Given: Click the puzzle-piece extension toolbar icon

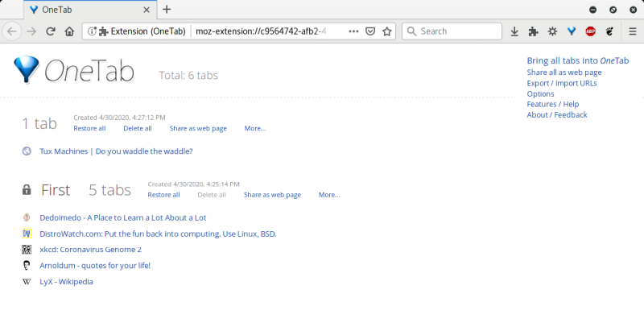Looking at the screenshot, I should [x=533, y=31].
